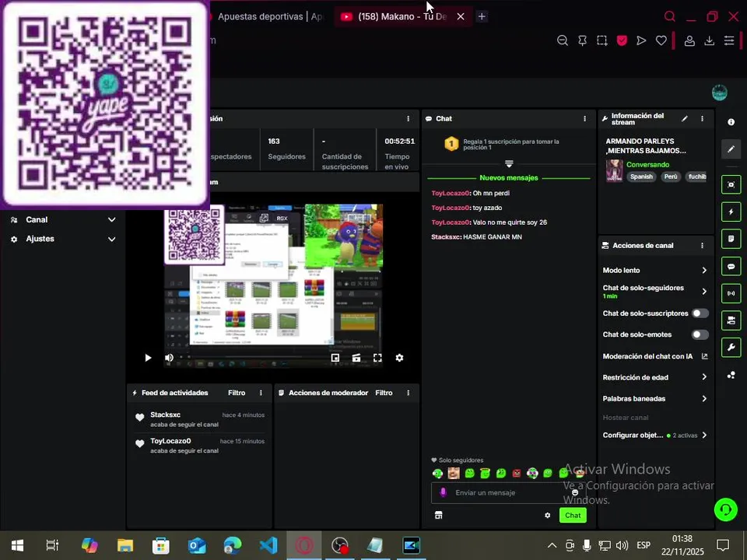Open Acciones de canal three-dot menu
This screenshot has height=560, width=747.
coord(702,245)
